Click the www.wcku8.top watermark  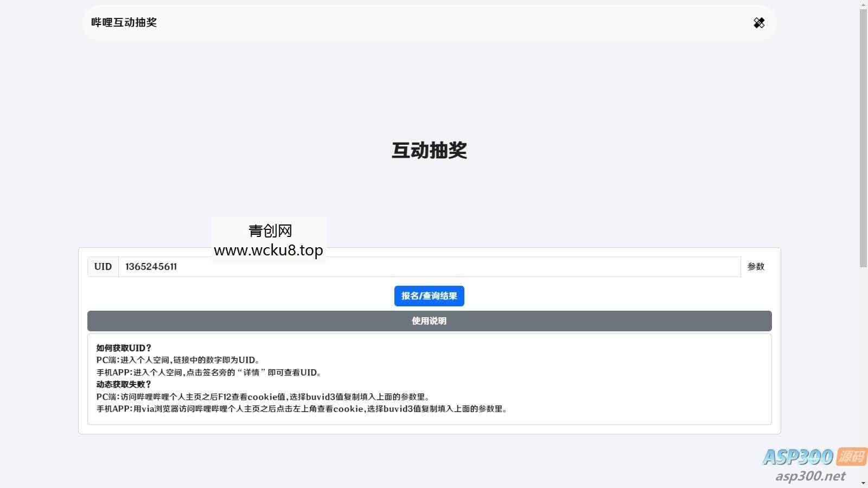coord(269,250)
